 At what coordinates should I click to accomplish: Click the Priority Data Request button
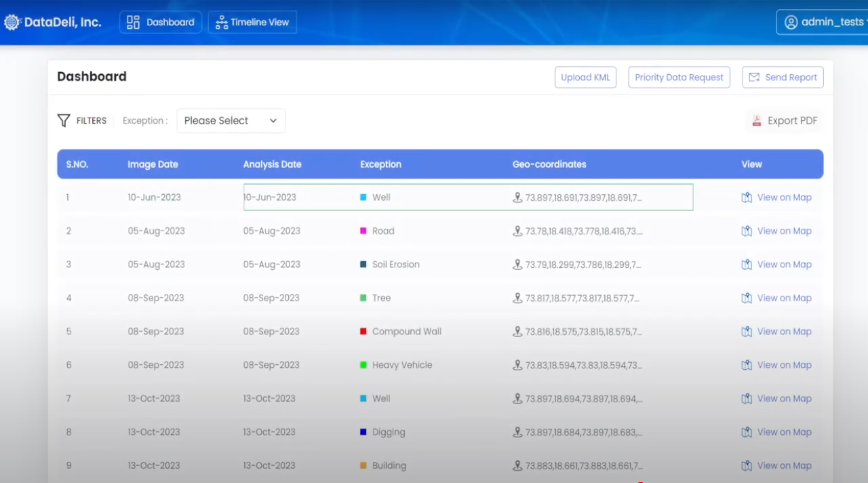point(679,78)
